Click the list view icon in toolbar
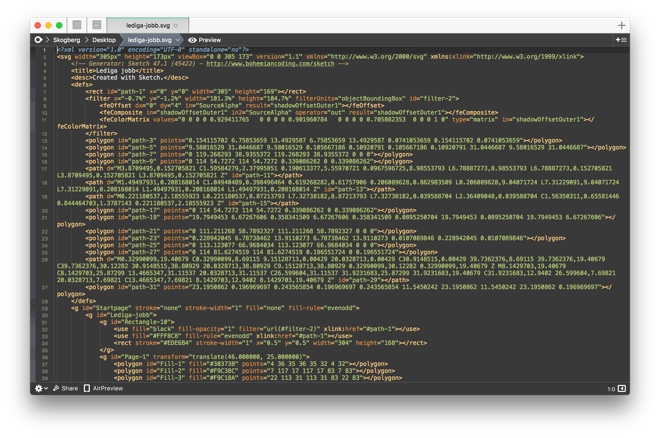660x438 pixels. (x=96, y=25)
